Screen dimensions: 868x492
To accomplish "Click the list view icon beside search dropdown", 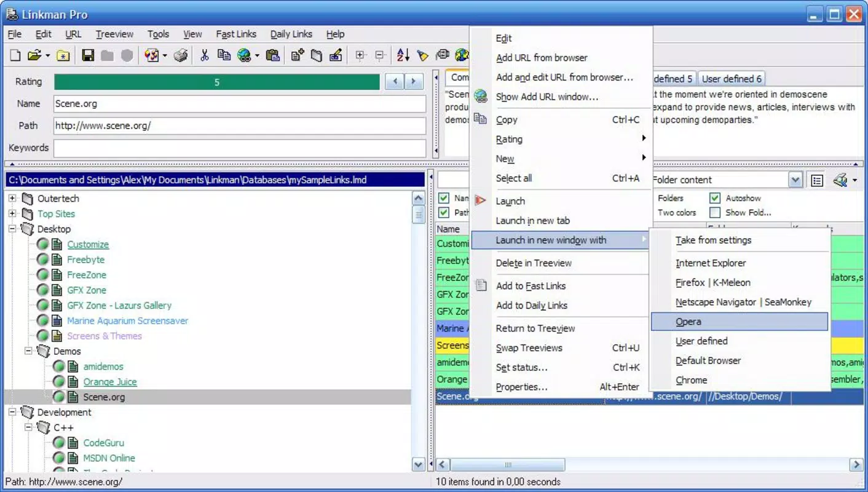I will [817, 180].
